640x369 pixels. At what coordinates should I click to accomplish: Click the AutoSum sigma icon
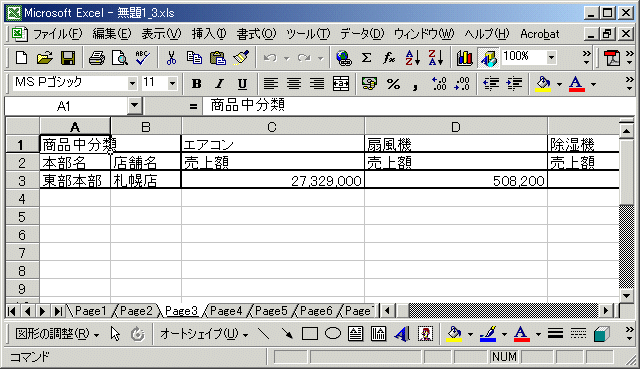(367, 58)
